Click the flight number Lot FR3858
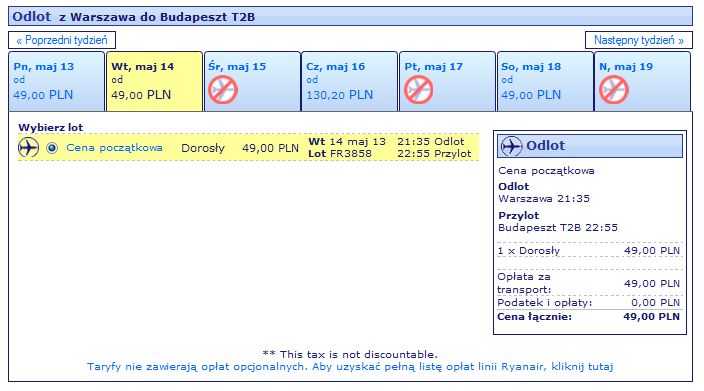704x391 pixels. [x=340, y=154]
